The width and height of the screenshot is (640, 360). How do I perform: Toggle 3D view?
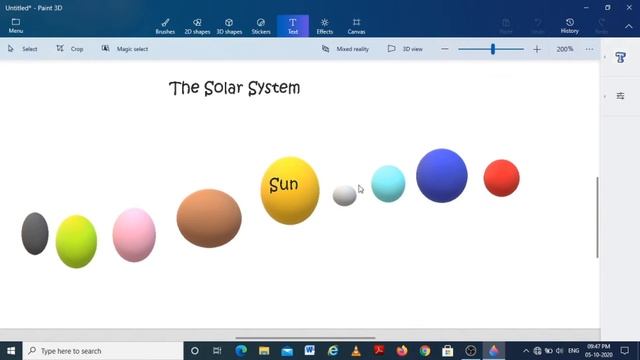click(x=405, y=49)
